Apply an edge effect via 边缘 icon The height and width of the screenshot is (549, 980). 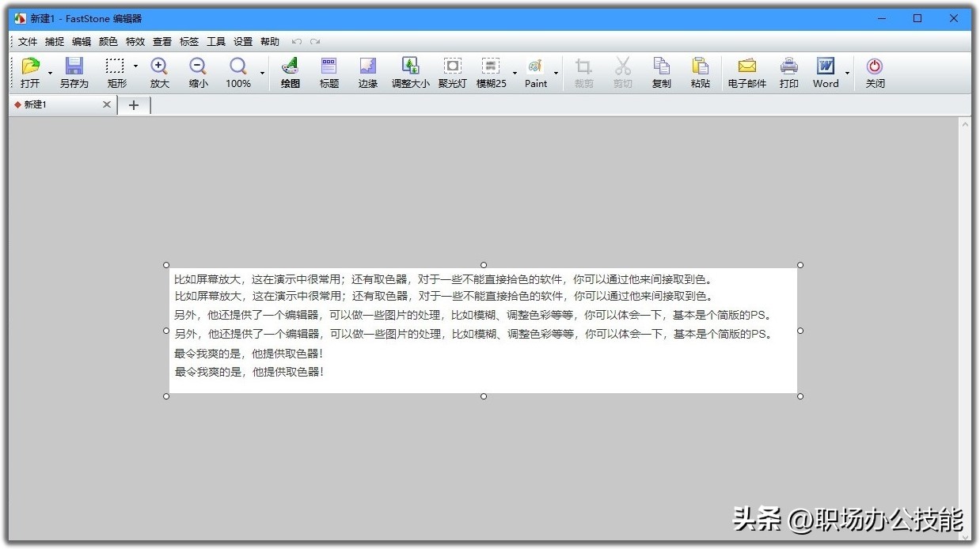(367, 71)
